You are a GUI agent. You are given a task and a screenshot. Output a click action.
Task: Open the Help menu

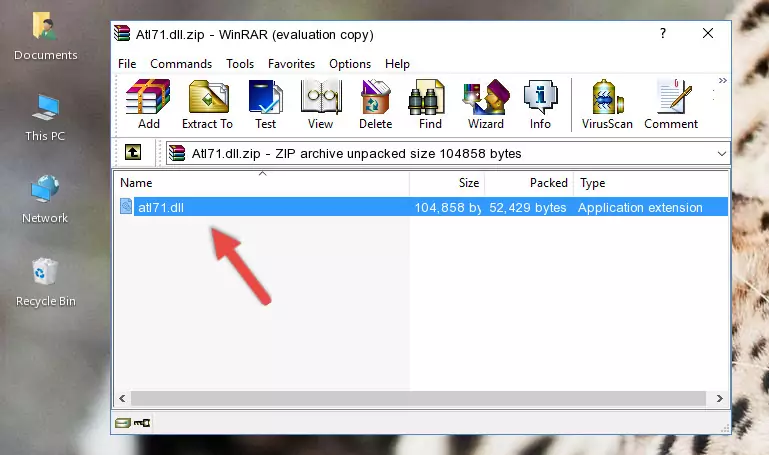[x=397, y=64]
